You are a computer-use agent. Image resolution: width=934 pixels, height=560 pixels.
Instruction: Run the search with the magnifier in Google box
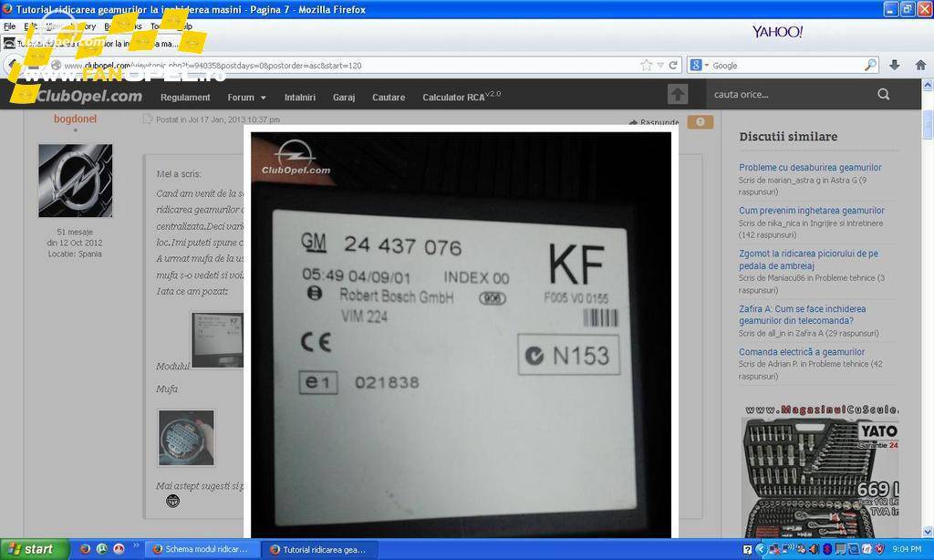(x=870, y=65)
